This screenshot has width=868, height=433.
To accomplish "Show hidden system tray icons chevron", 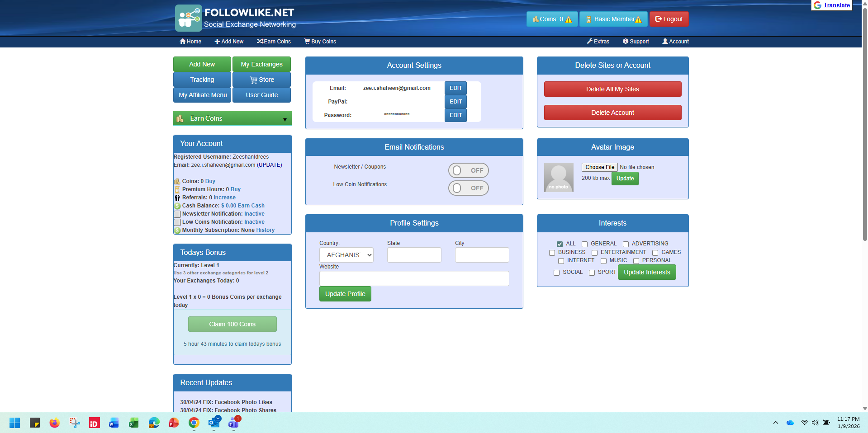I will click(775, 423).
